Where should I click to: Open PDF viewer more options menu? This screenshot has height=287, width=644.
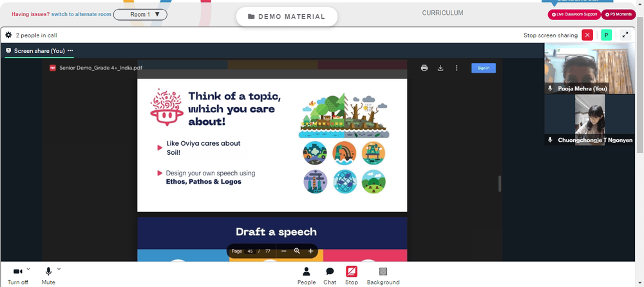point(457,68)
